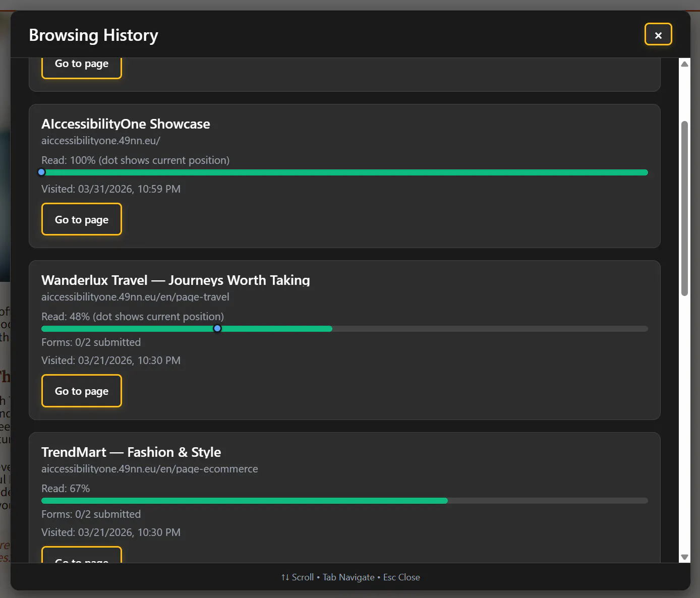The width and height of the screenshot is (700, 598).
Task: Click the vertical scrollbar thumb
Action: (684, 208)
